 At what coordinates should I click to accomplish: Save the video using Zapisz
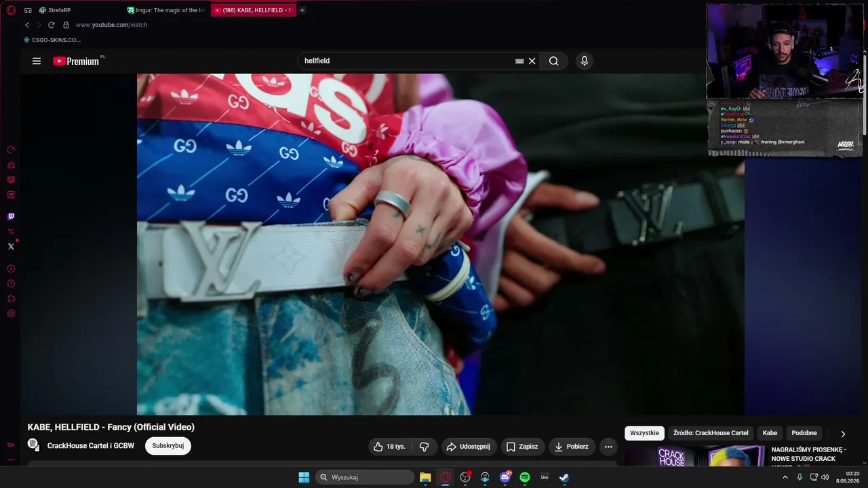click(521, 447)
